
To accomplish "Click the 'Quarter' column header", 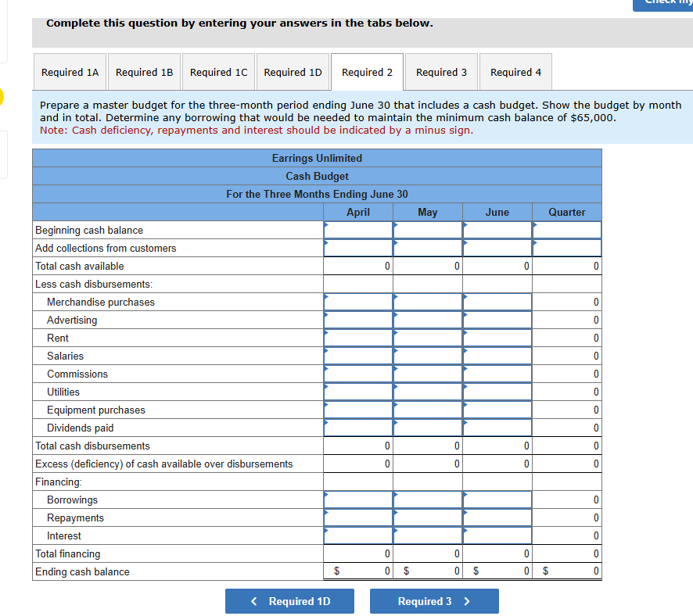I will [567, 213].
